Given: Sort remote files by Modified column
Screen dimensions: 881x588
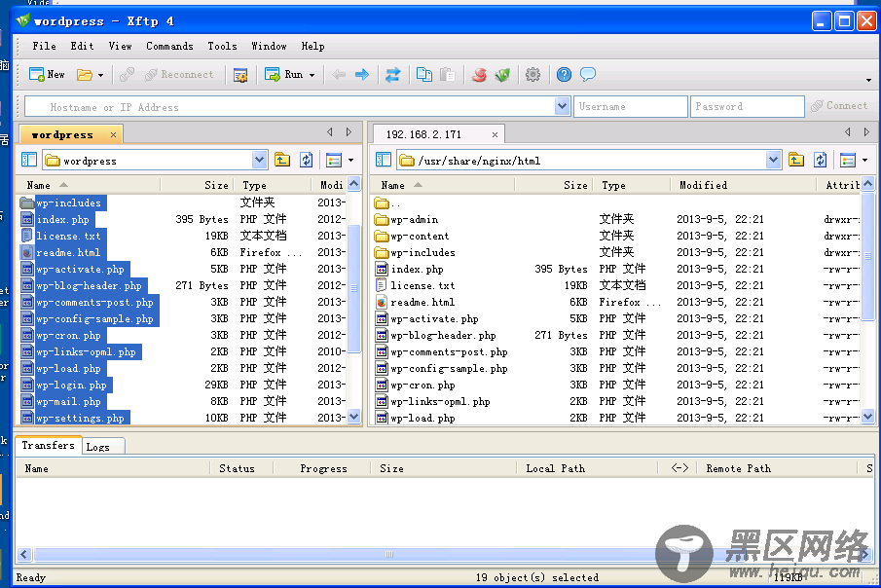Looking at the screenshot, I should click(x=744, y=185).
